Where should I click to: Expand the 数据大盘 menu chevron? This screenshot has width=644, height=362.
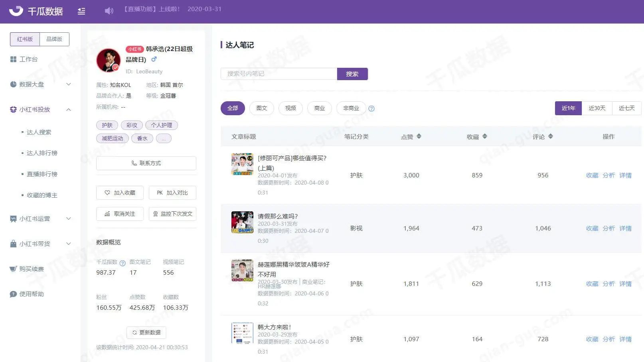69,84
